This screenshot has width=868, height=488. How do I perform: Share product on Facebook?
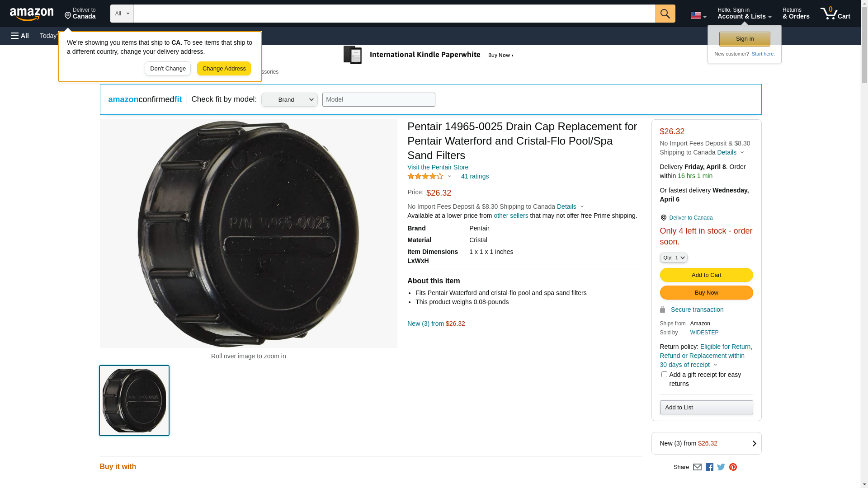[709, 467]
